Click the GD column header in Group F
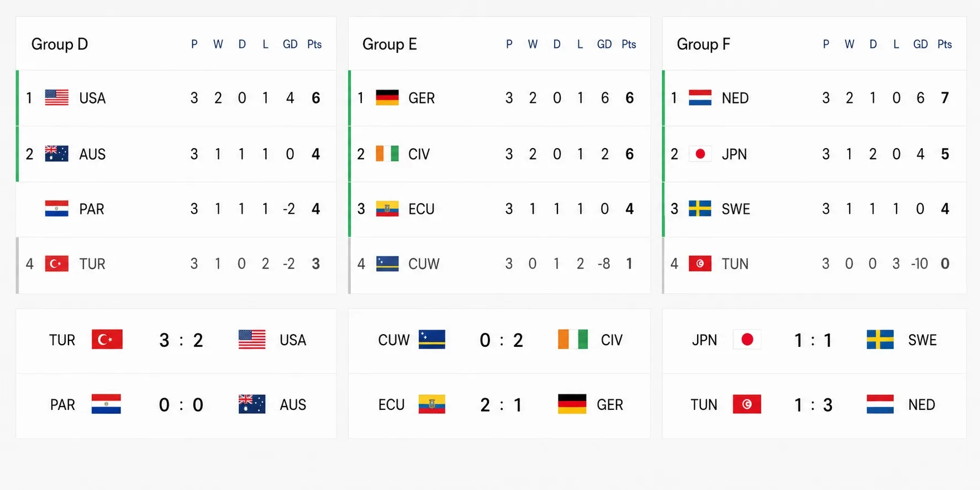The image size is (980, 490). (920, 44)
